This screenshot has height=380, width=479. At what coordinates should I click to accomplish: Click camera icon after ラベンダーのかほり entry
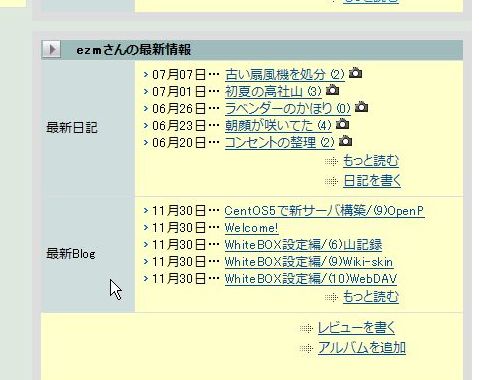coord(361,107)
